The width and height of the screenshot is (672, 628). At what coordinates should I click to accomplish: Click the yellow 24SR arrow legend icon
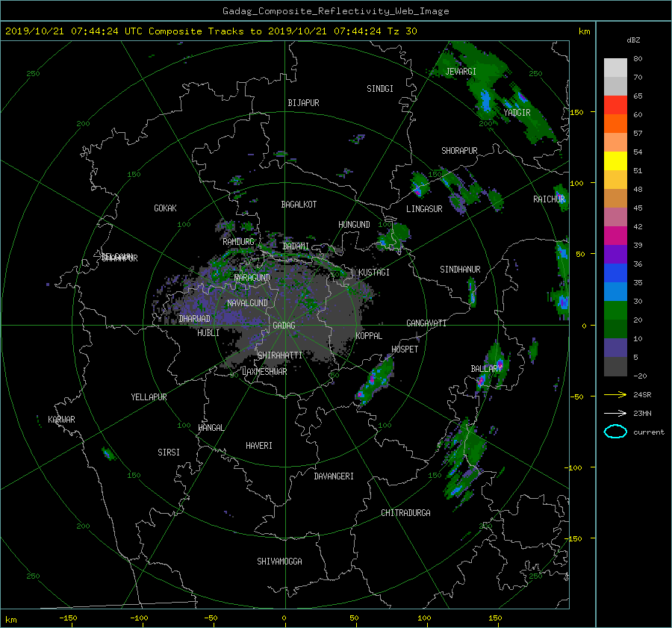point(615,394)
